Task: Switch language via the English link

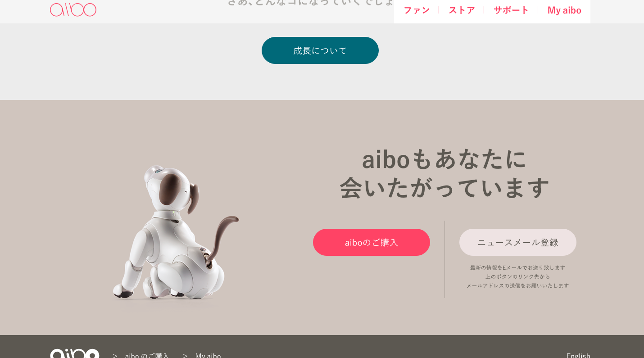Action: [x=578, y=355]
